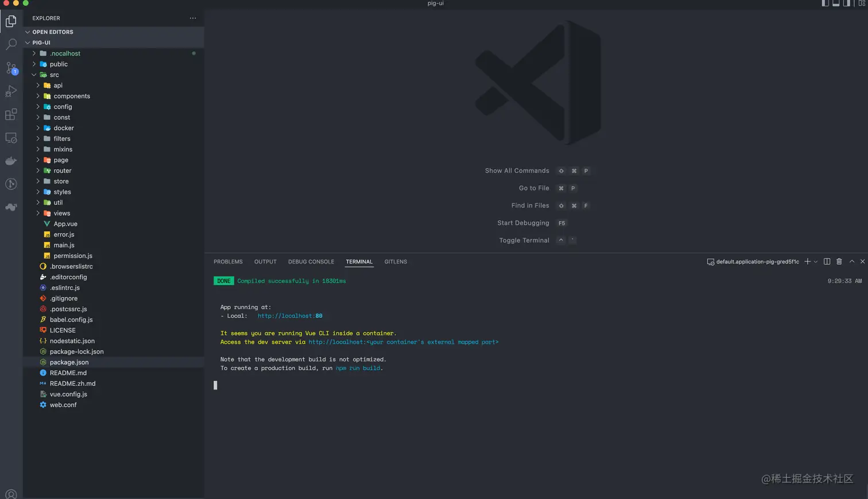Select the default.application-pig terminal label

pyautogui.click(x=753, y=262)
